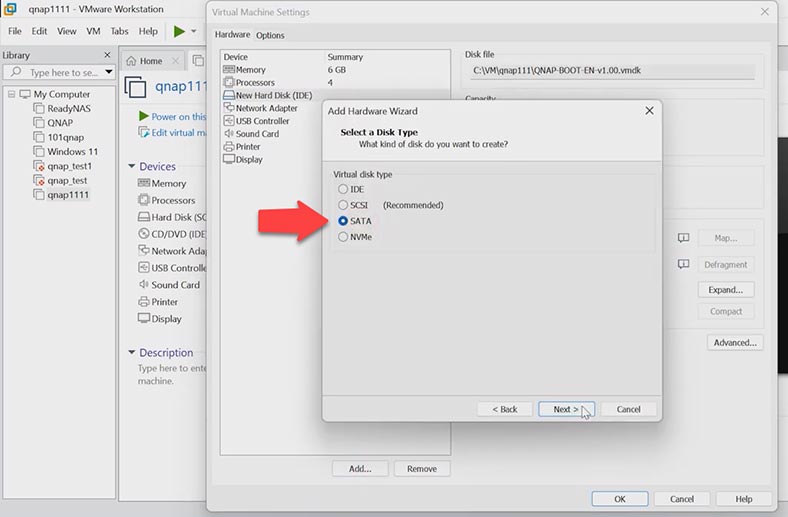This screenshot has width=788, height=517.
Task: Select ReadyNAS virtual machine in library
Action: coord(62,108)
